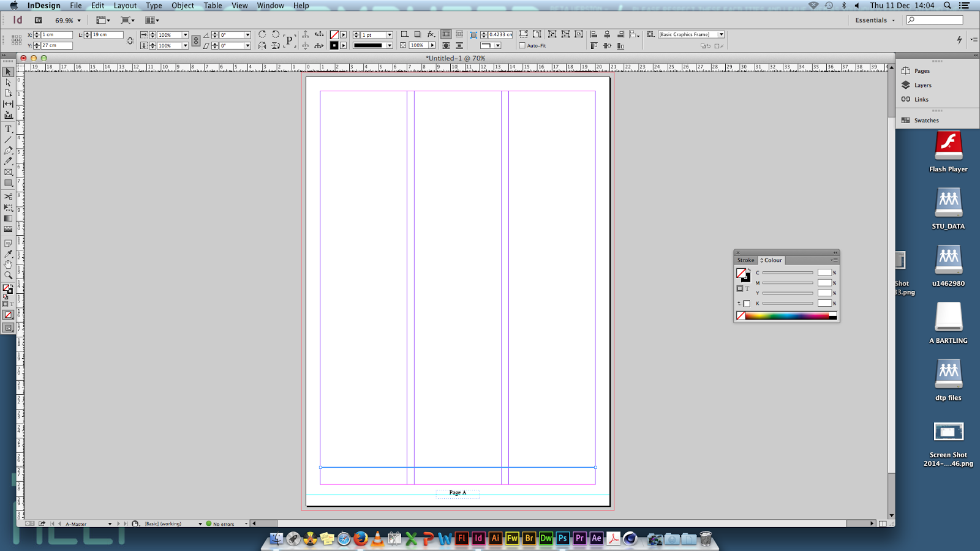This screenshot has width=980, height=551.
Task: Open the Layout menu
Action: [124, 6]
